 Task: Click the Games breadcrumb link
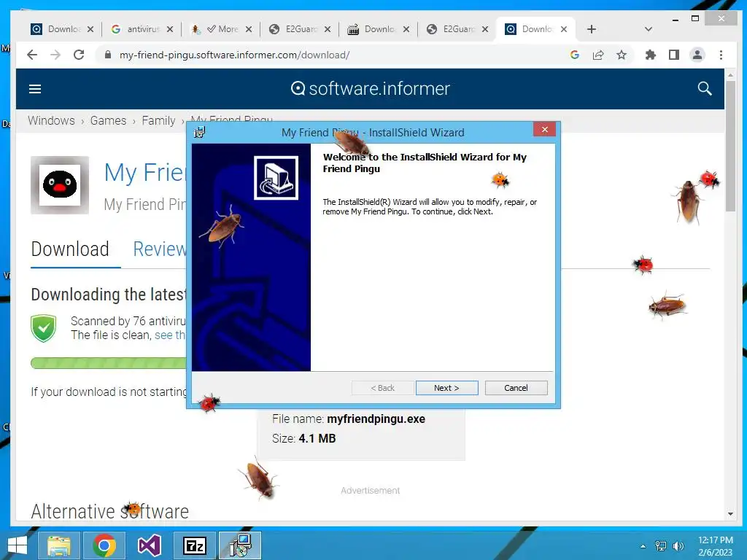click(108, 120)
